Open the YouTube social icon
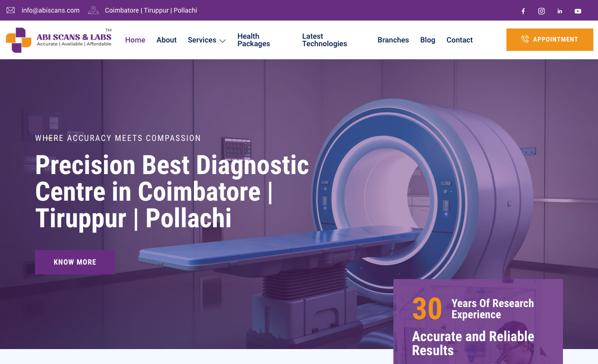The image size is (598, 364). pos(578,11)
